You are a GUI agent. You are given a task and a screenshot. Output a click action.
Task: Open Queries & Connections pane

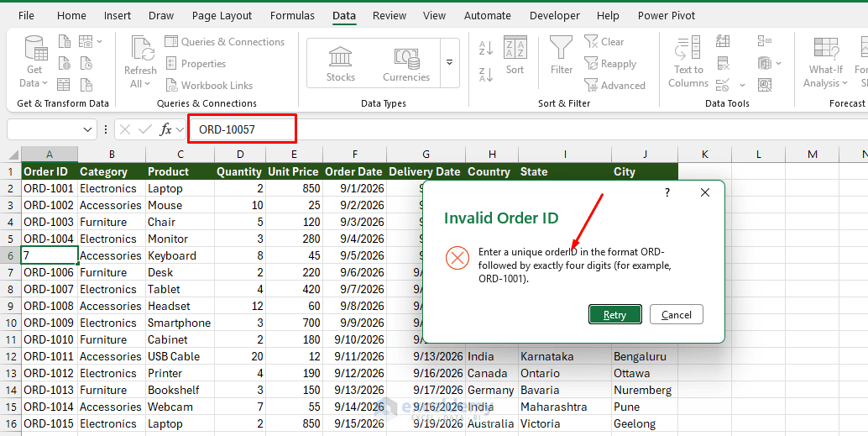pos(225,41)
